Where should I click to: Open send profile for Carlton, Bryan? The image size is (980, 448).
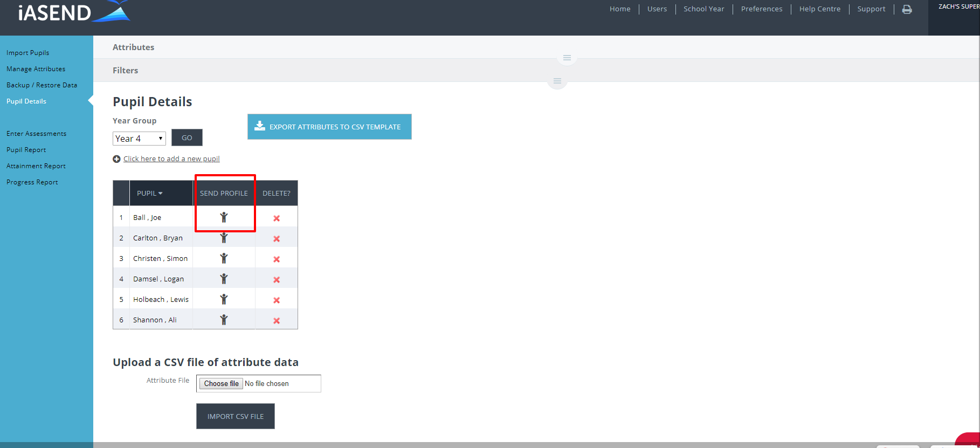pos(224,238)
